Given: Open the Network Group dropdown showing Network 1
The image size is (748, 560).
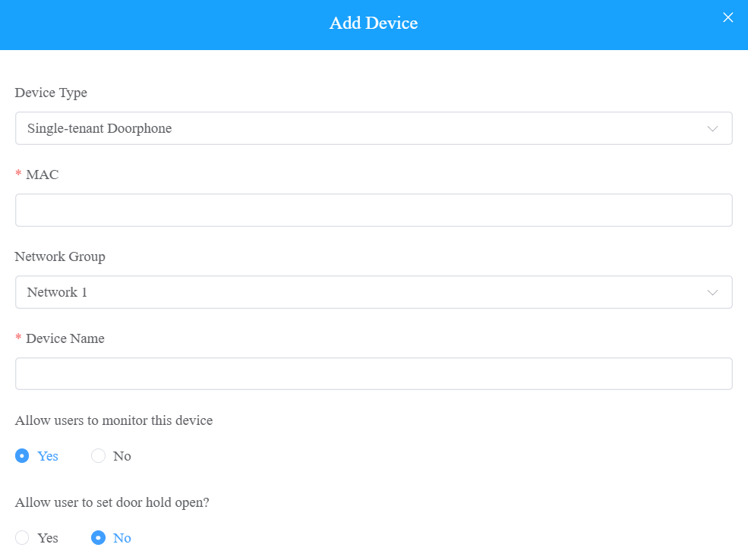Looking at the screenshot, I should [x=374, y=292].
